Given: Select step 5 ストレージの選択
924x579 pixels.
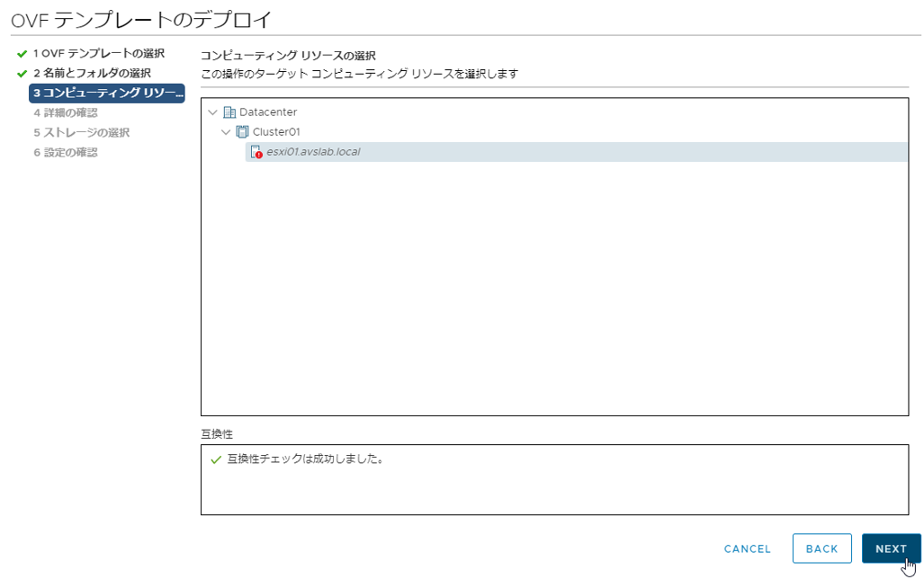Looking at the screenshot, I should coord(81,132).
